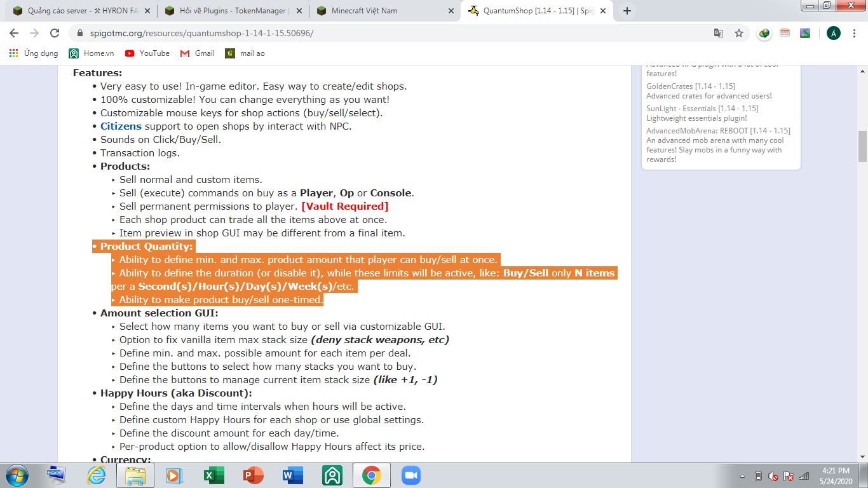
Task: Click the "Sounds on Click/Buy/Sell." line
Action: (161, 140)
